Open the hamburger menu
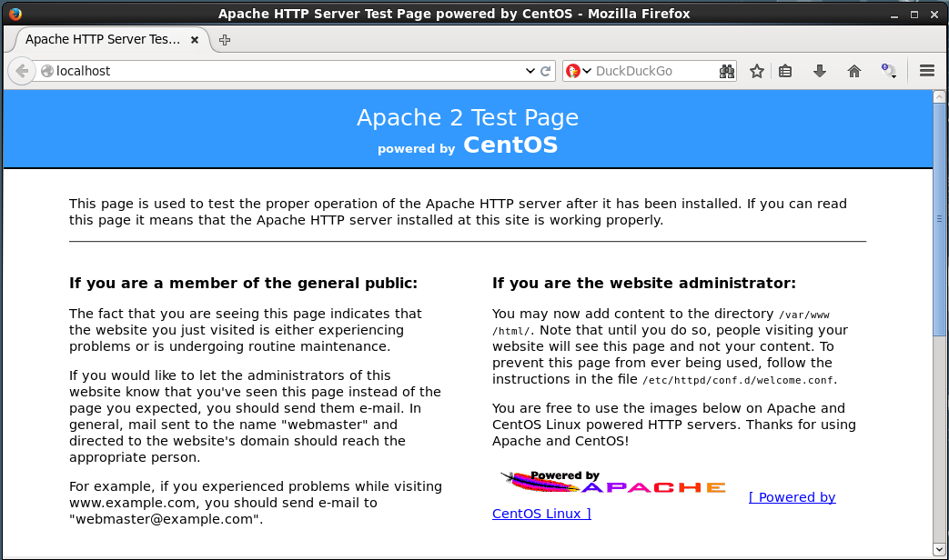Viewport: 949px width, 560px height. 927,71
